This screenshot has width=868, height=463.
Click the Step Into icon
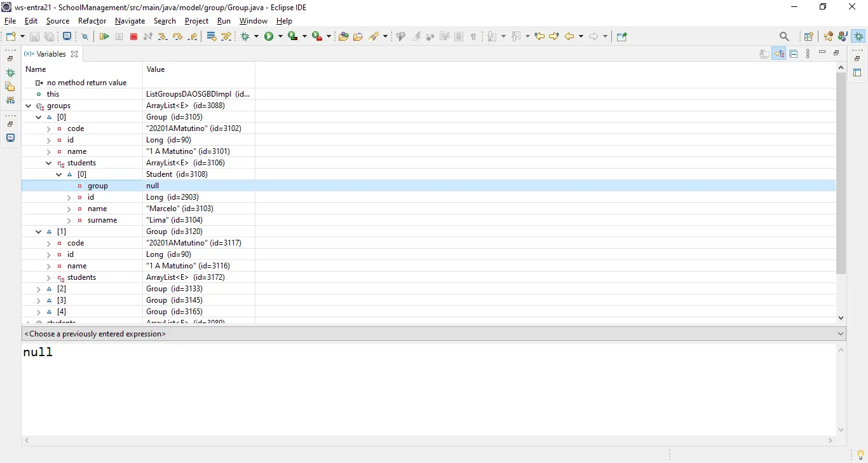pos(163,36)
